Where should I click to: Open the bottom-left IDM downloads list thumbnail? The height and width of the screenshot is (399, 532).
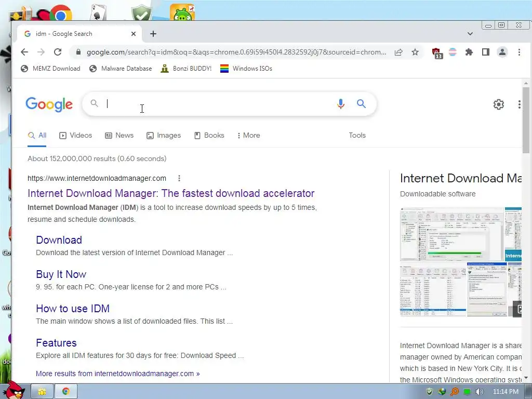pos(433,289)
